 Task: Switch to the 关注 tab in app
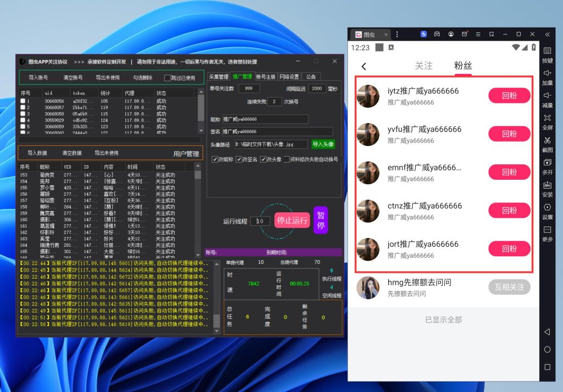coord(423,65)
